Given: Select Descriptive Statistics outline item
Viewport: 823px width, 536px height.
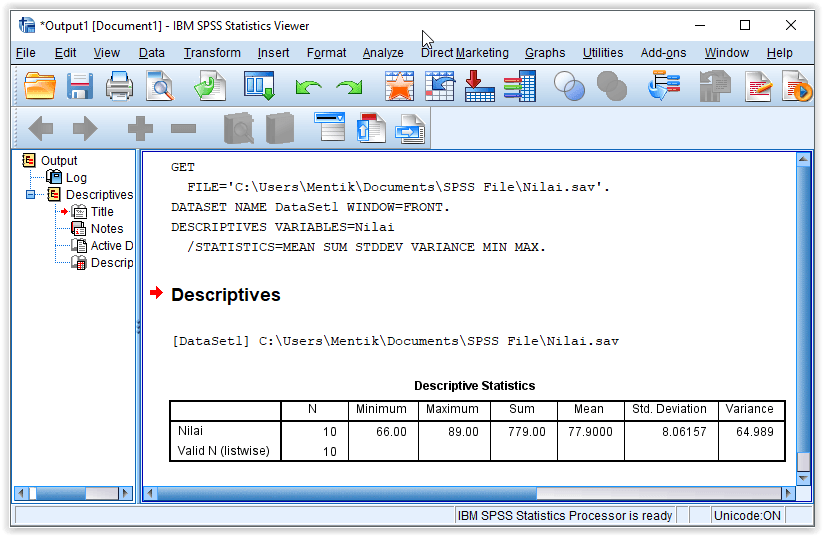Looking at the screenshot, I should (112, 262).
